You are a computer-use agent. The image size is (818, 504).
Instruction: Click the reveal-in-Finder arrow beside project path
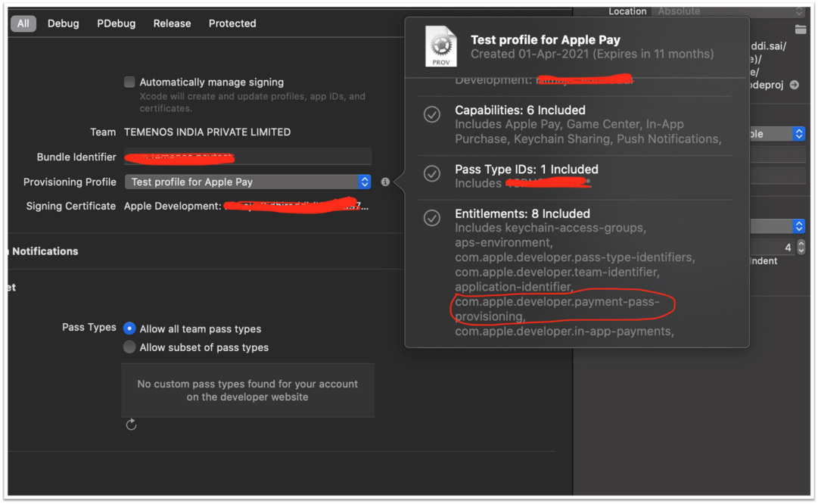(x=794, y=85)
